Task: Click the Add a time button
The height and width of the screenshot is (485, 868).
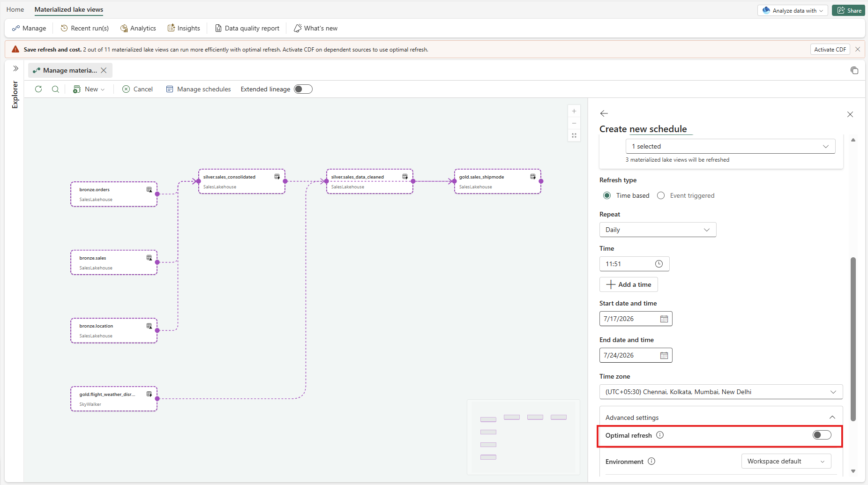Action: pyautogui.click(x=629, y=284)
